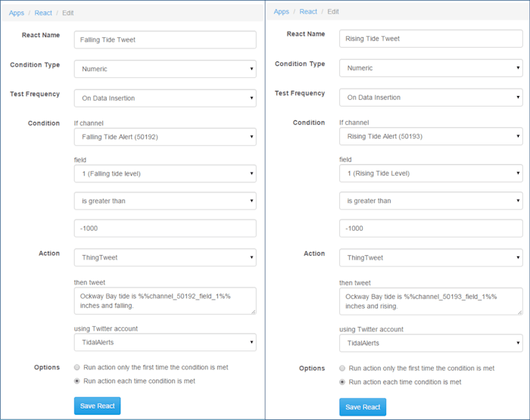Focus the Falling Tide Tweet name field

pyautogui.click(x=164, y=39)
